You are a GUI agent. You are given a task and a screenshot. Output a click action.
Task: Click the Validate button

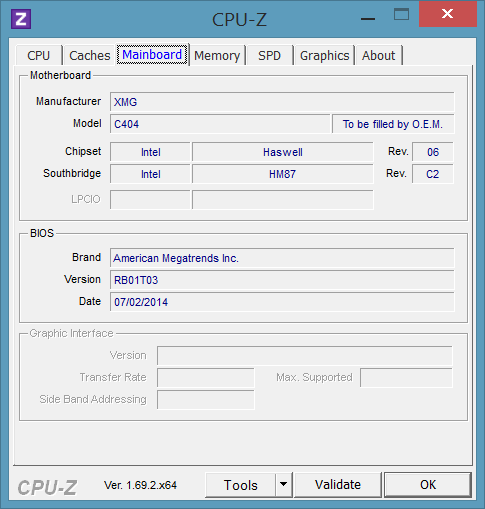pos(338,485)
